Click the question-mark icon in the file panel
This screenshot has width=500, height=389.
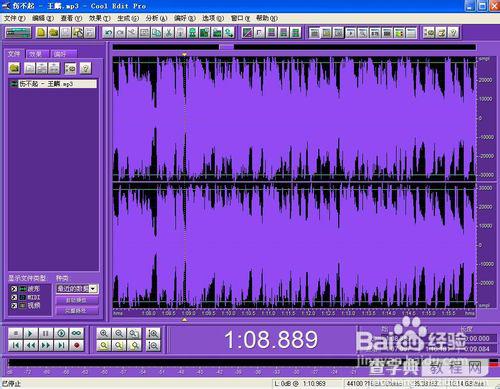[85, 68]
